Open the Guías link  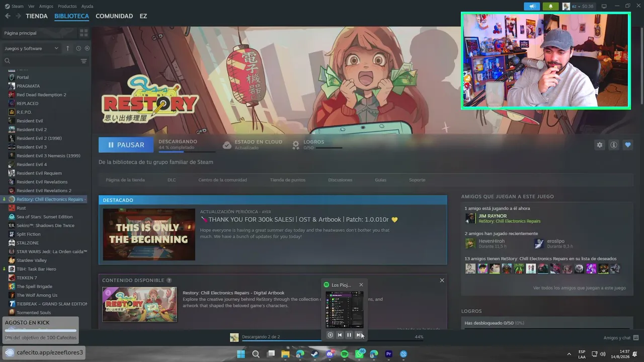380,179
